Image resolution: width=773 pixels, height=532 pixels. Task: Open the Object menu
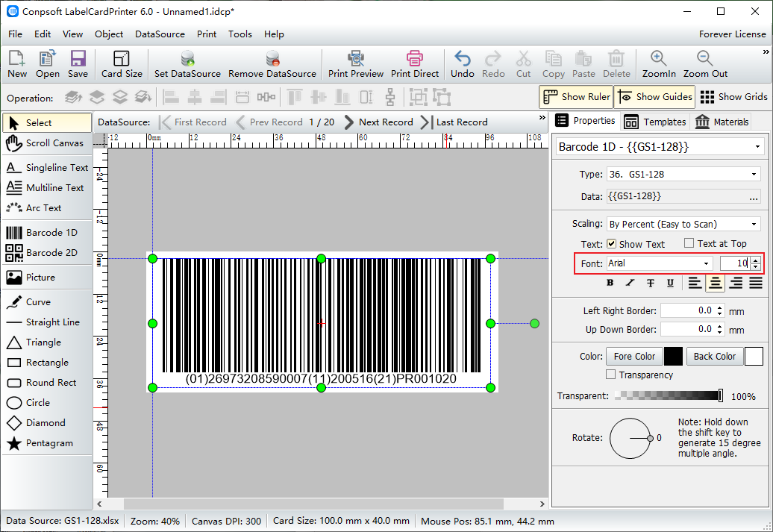click(x=109, y=34)
